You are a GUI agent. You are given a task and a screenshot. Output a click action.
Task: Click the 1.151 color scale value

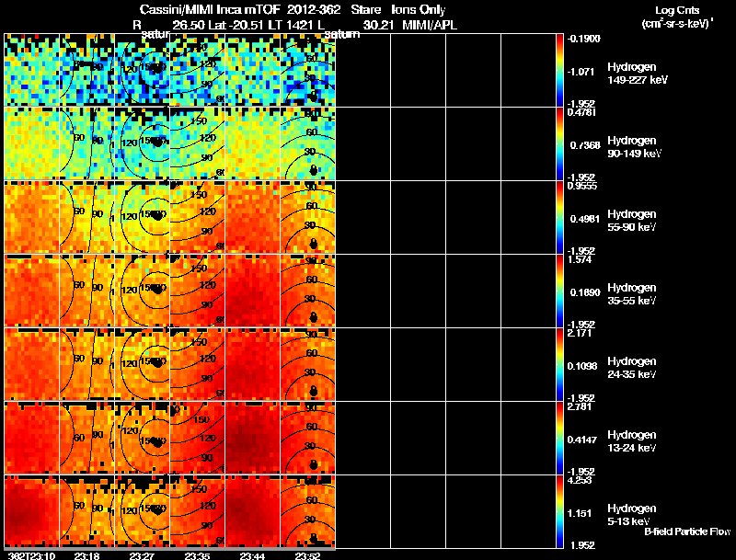point(580,514)
